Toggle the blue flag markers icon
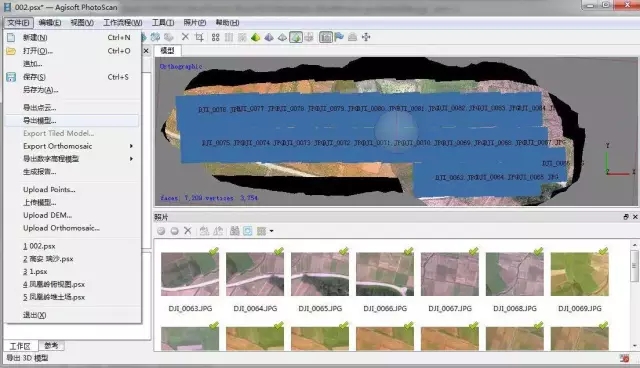The height and width of the screenshot is (368, 640). [x=339, y=37]
